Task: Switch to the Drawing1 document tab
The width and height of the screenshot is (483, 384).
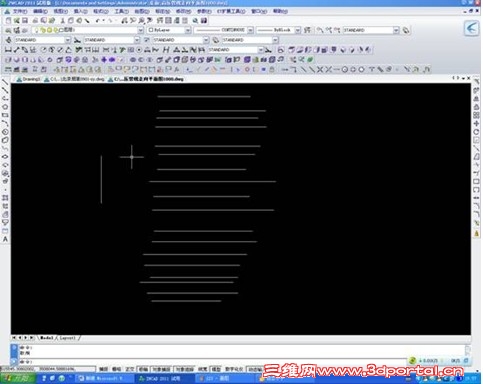Action: point(28,79)
